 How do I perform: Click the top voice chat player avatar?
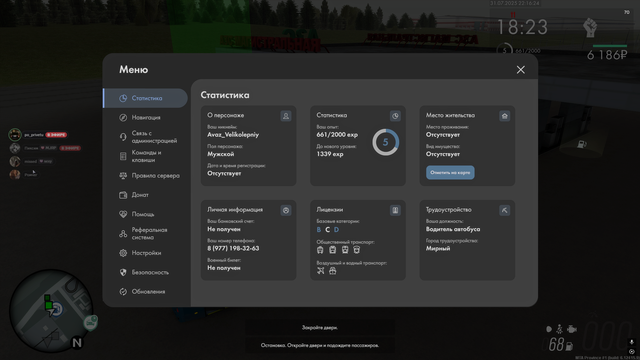pos(15,134)
